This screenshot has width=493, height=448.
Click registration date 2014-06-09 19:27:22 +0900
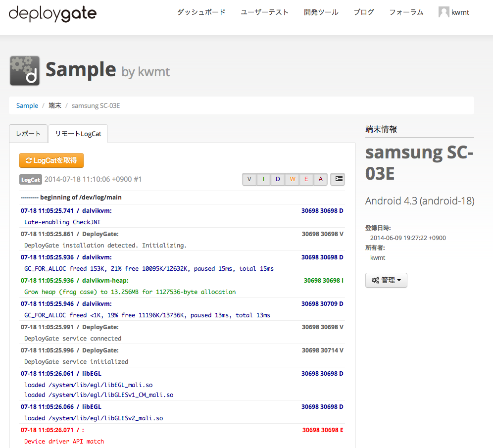click(x=408, y=238)
